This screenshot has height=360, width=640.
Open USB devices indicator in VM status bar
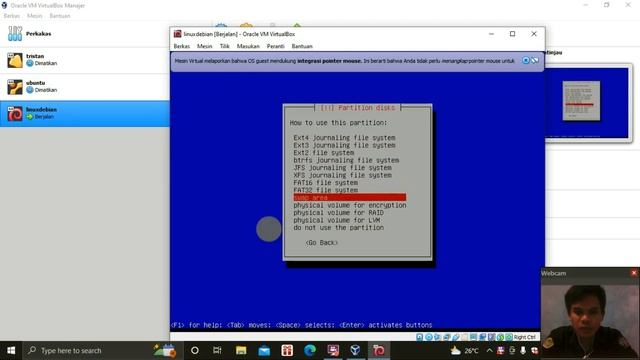(x=456, y=337)
